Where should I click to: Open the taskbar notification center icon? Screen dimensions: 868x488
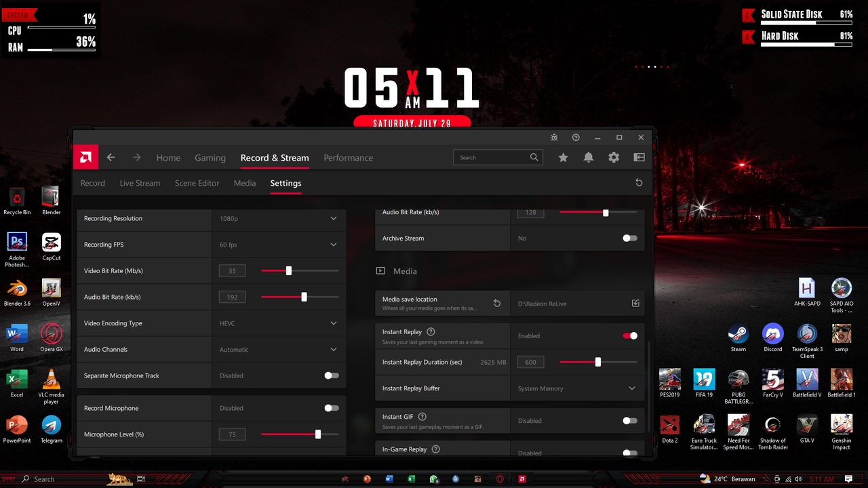(849, 479)
